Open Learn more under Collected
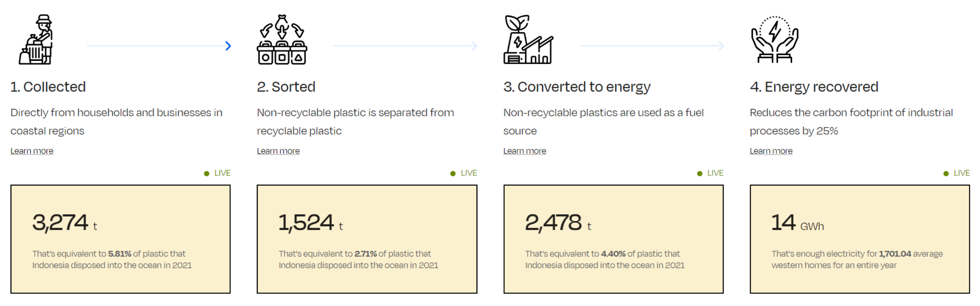The image size is (980, 306). point(32,151)
